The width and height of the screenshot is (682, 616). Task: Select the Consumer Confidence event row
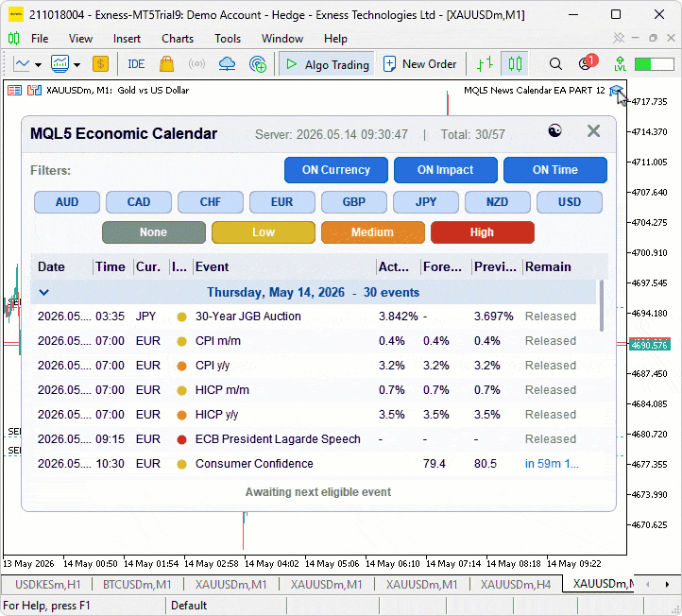coord(314,464)
